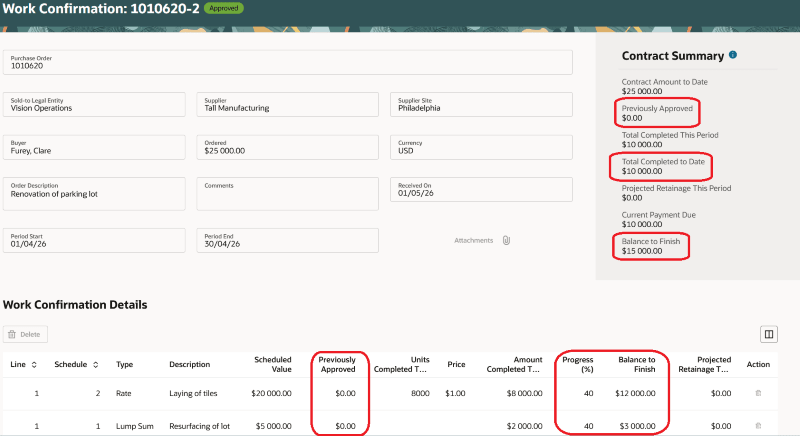Click the Currency field USD
The width and height of the screenshot is (800, 436).
pyautogui.click(x=481, y=147)
